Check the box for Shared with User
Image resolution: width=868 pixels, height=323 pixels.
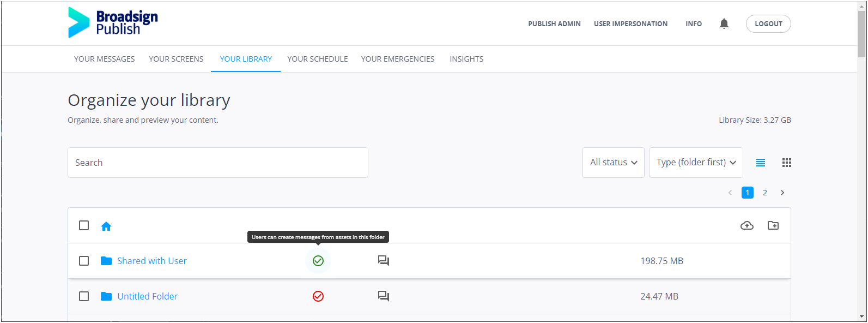click(x=84, y=261)
